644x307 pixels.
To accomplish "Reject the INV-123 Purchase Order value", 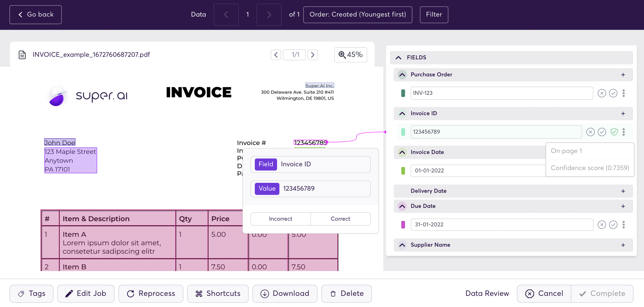I will click(601, 93).
